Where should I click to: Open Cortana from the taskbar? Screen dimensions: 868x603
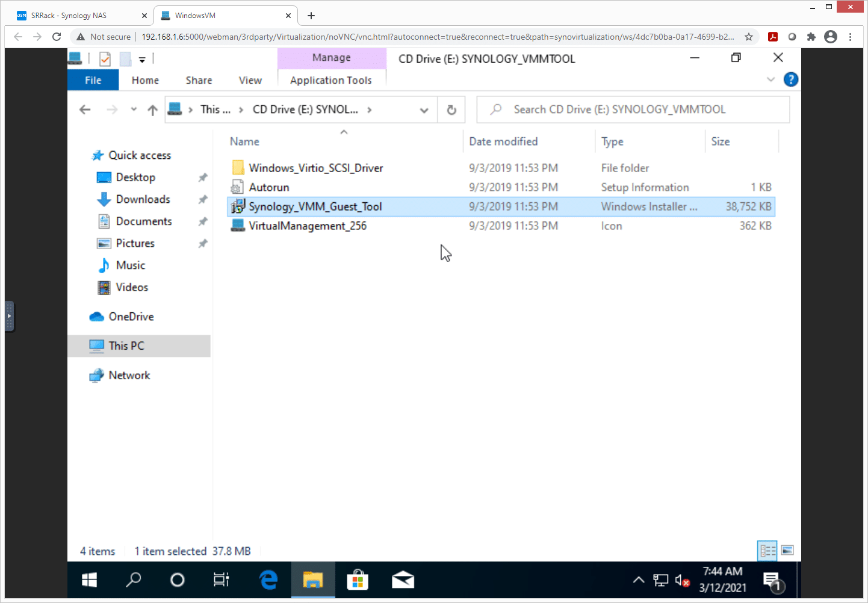[x=177, y=580]
